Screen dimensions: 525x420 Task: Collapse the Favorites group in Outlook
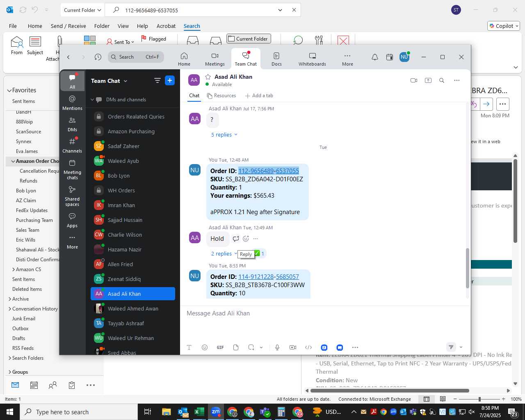(x=9, y=90)
